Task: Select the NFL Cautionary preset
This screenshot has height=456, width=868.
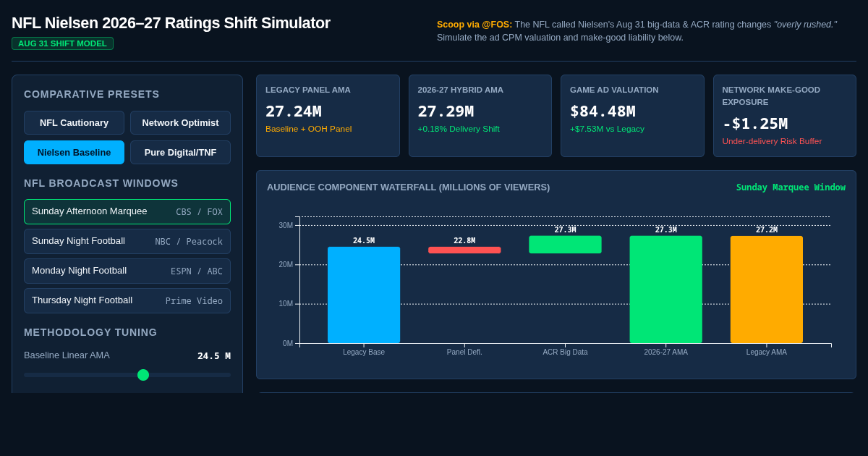Action: click(x=74, y=123)
